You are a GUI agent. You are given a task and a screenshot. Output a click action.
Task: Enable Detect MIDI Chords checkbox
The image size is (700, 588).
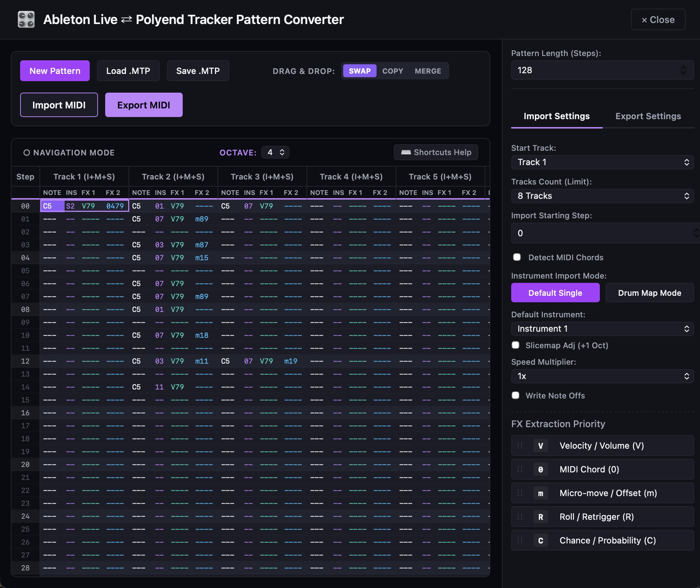click(x=517, y=257)
